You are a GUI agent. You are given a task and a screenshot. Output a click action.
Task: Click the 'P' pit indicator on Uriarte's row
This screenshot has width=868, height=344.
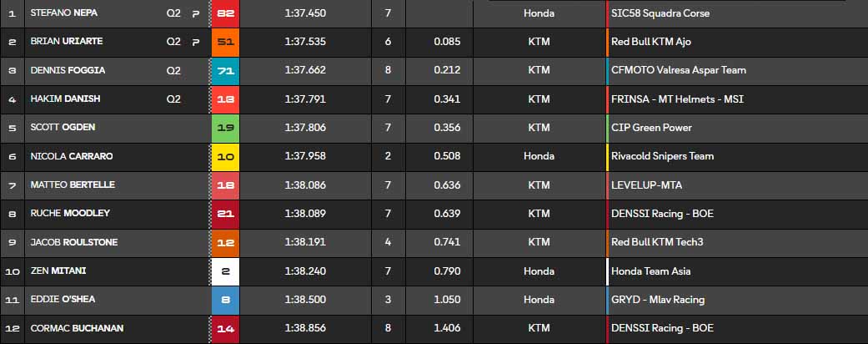(x=195, y=42)
